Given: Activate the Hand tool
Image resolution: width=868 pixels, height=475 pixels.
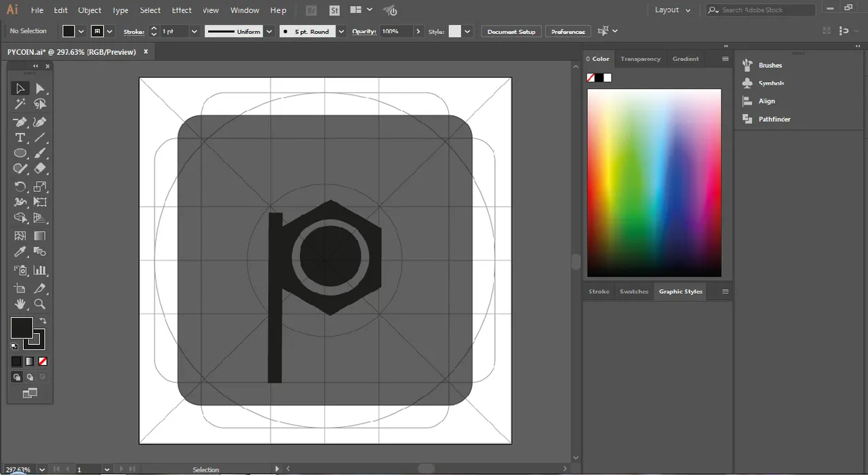Looking at the screenshot, I should [20, 304].
